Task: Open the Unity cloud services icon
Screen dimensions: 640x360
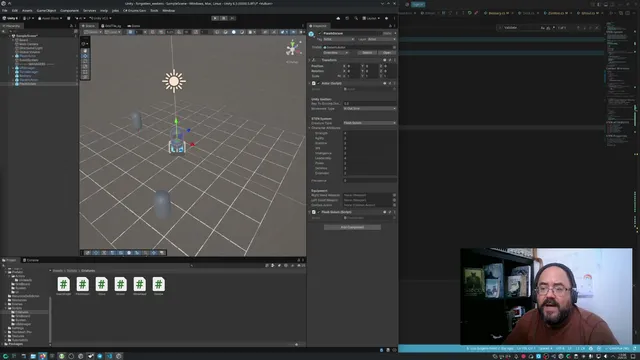Action: click(x=338, y=18)
